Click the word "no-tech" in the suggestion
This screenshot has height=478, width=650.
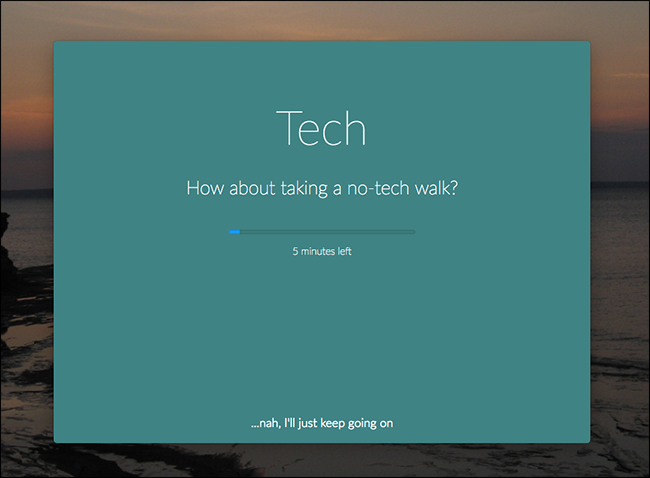pyautogui.click(x=378, y=188)
